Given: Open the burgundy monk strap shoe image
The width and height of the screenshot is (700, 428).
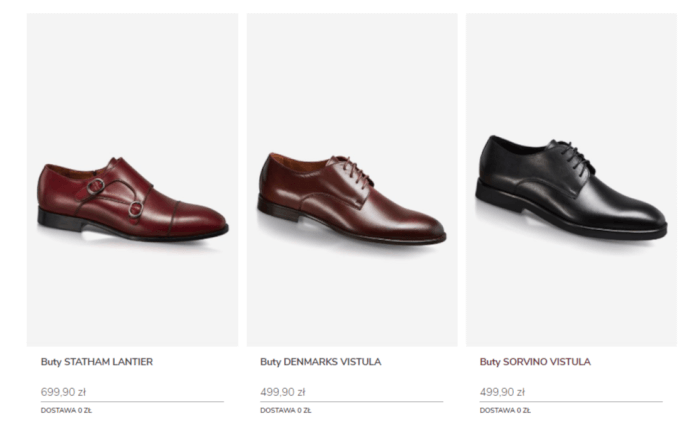Looking at the screenshot, I should pyautogui.click(x=132, y=200).
